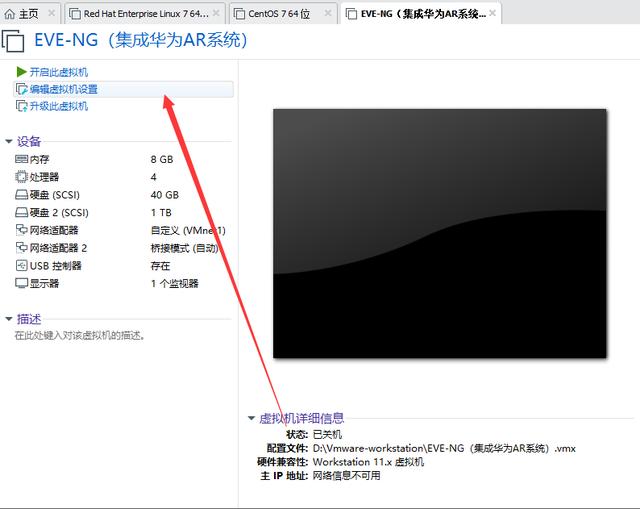
Task: Click the 硬盘 2 (SCSI) device label
Action: tap(59, 212)
